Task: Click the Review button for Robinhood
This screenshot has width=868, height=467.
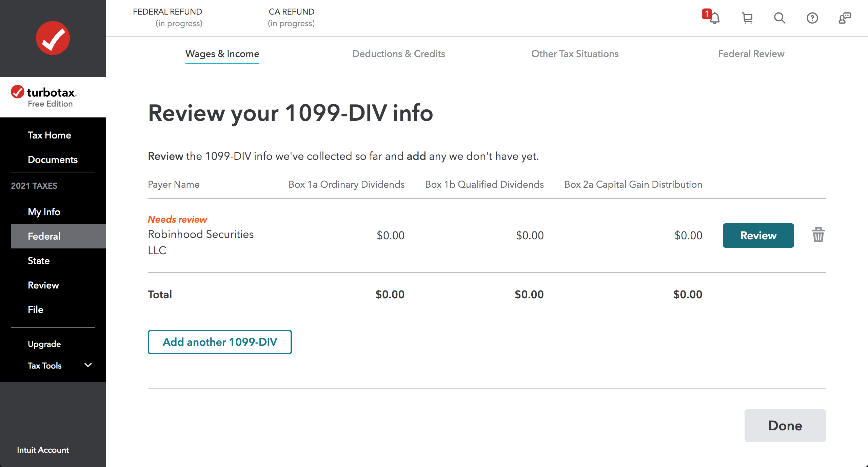Action: pyautogui.click(x=758, y=236)
